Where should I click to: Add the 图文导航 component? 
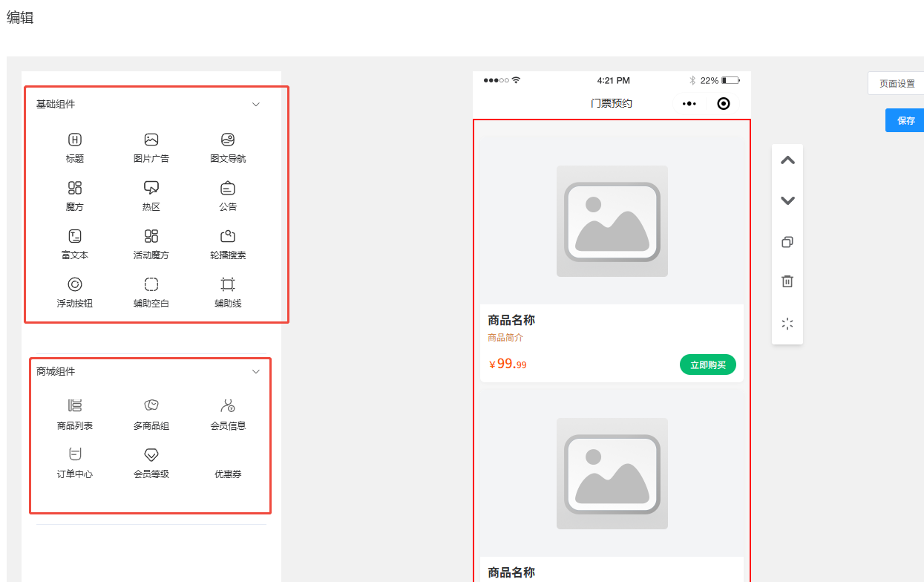click(227, 146)
